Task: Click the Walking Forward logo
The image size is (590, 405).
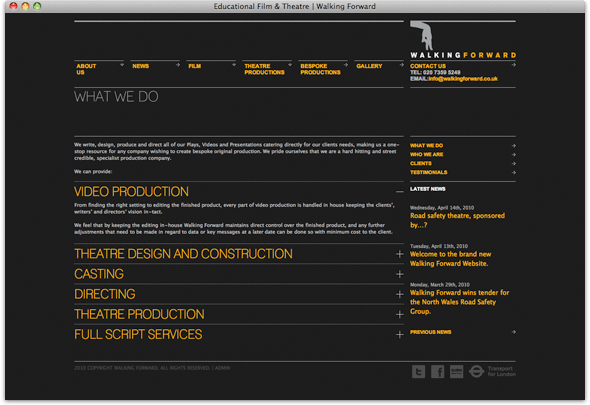Action: pyautogui.click(x=462, y=40)
